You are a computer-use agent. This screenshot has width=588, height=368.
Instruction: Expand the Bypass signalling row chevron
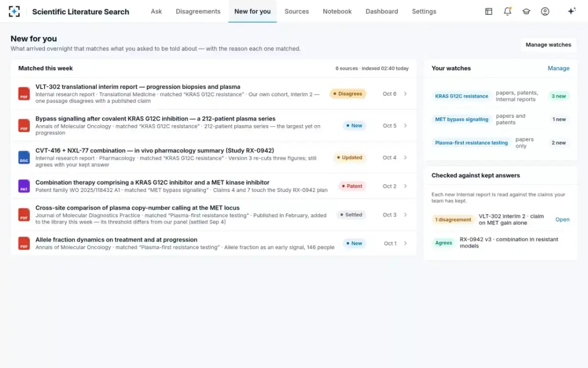[405, 126]
